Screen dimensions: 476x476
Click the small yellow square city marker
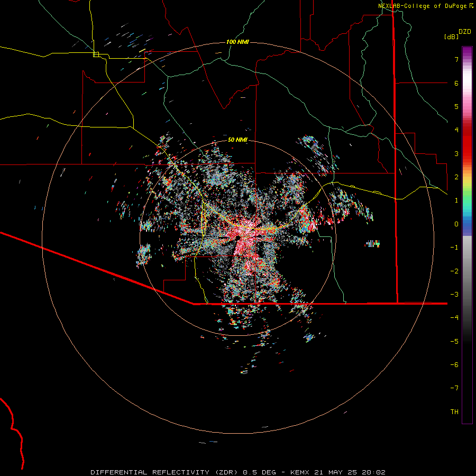(x=96, y=54)
